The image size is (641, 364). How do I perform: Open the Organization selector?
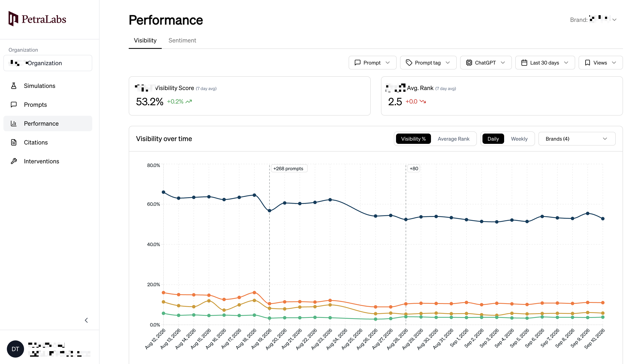coord(48,63)
